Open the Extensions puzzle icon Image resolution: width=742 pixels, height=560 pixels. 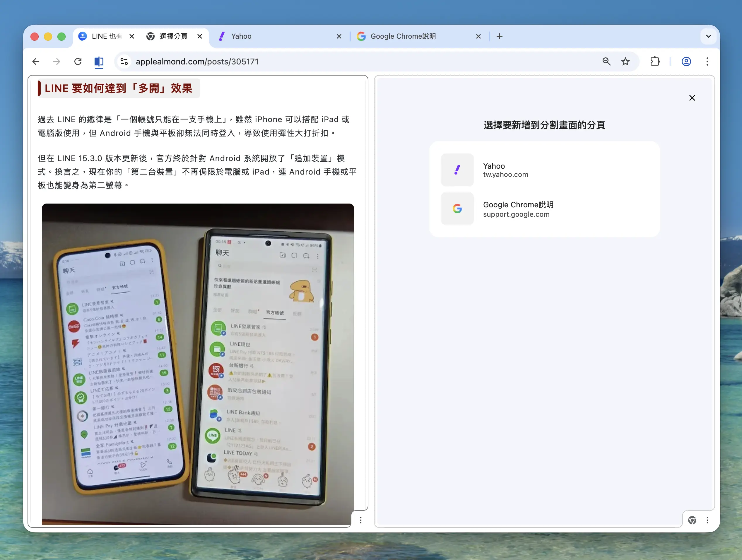(x=655, y=62)
